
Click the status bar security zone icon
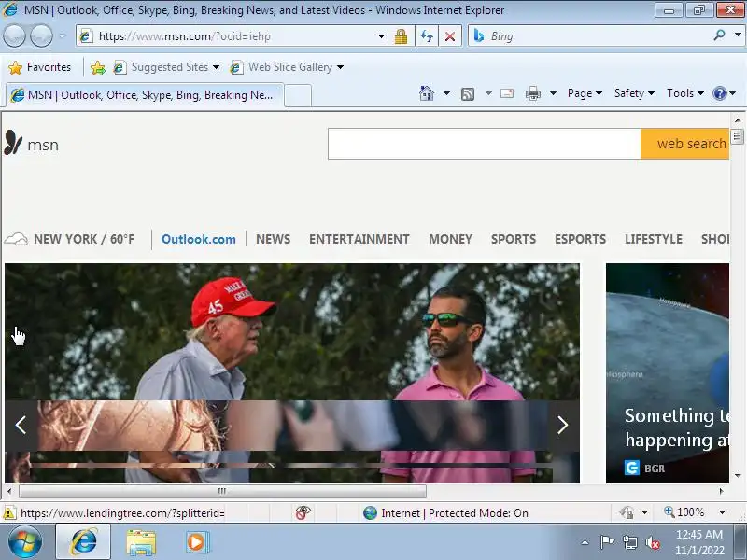pos(370,512)
